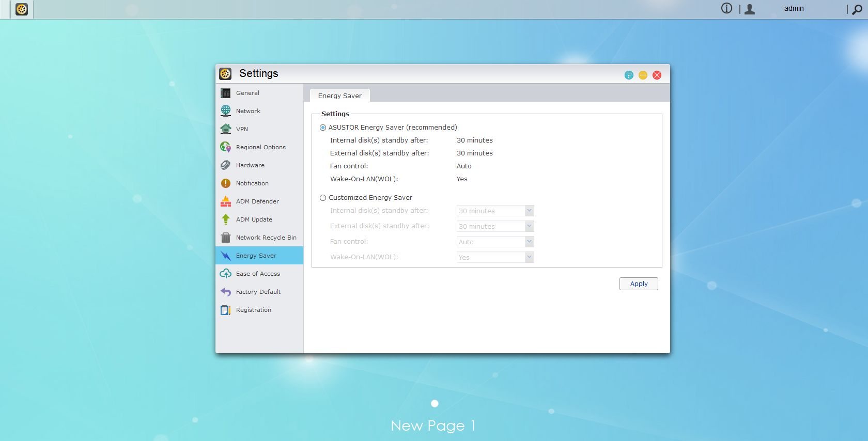Select ASUSTOR Energy Saver (recommended) option
This screenshot has height=441, width=868.
coord(323,128)
